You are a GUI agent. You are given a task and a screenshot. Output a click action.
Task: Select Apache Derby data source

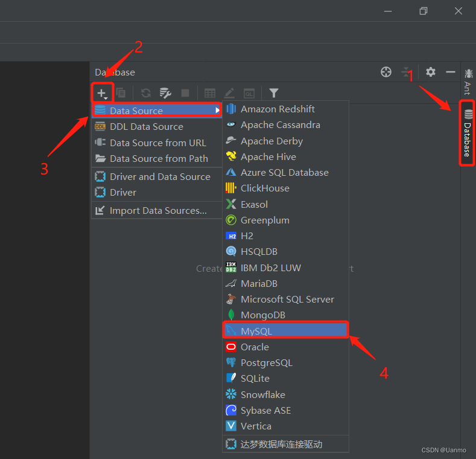pos(286,141)
